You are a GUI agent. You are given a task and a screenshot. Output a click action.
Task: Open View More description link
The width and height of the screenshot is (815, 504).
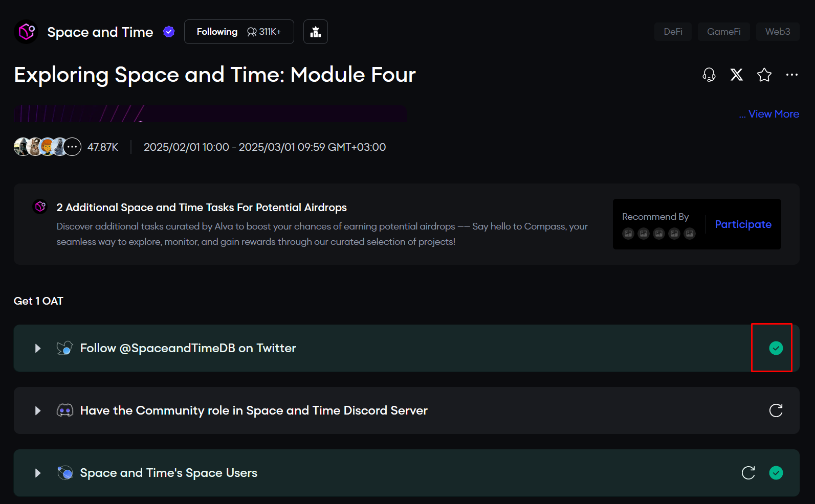pos(774,114)
